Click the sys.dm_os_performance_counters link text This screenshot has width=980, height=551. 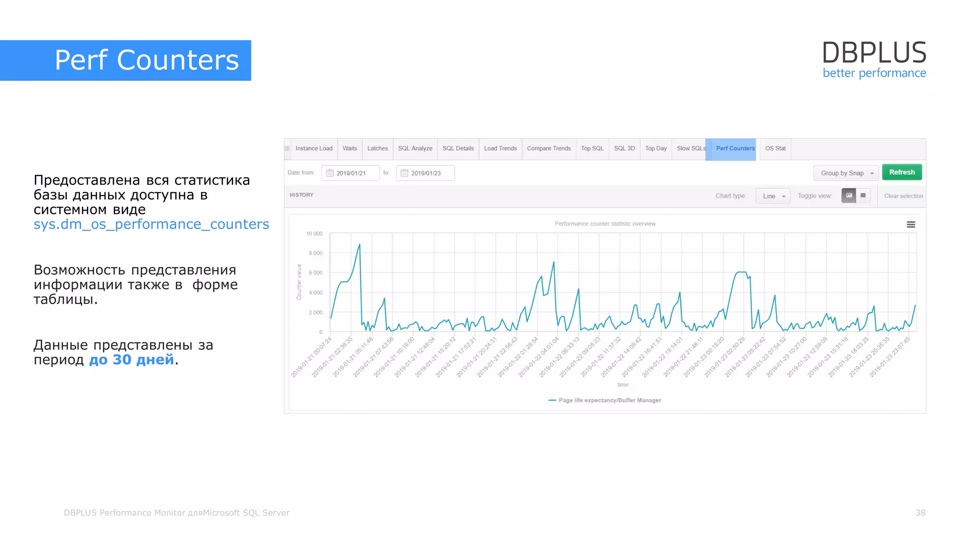[151, 224]
